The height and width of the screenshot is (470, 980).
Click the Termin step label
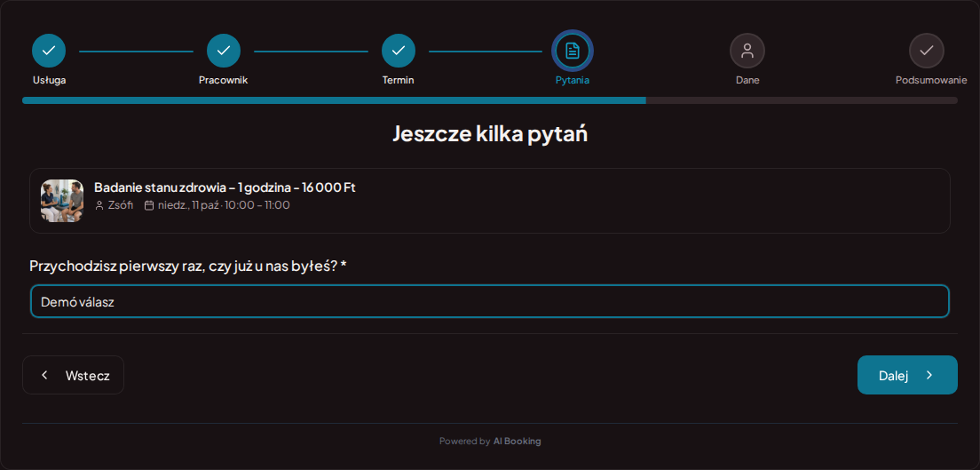coord(398,80)
